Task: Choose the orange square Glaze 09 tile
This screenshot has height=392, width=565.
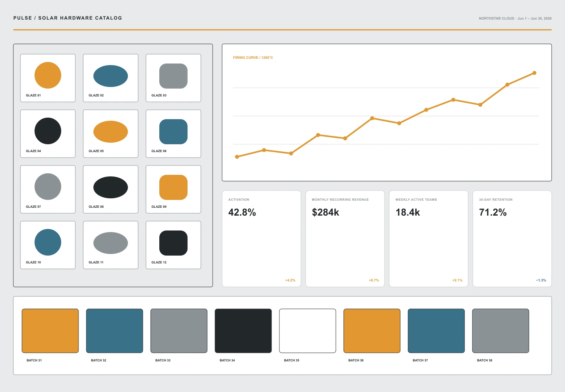Action: 173,189
